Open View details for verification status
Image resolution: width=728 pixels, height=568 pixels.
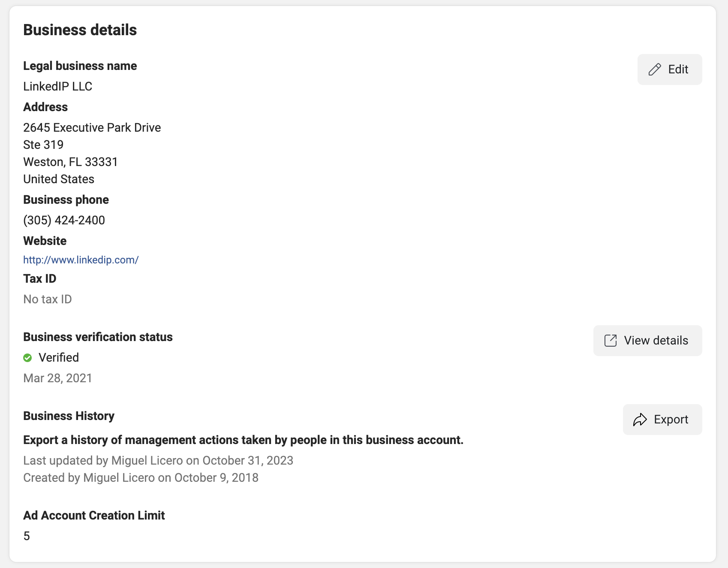[647, 341]
